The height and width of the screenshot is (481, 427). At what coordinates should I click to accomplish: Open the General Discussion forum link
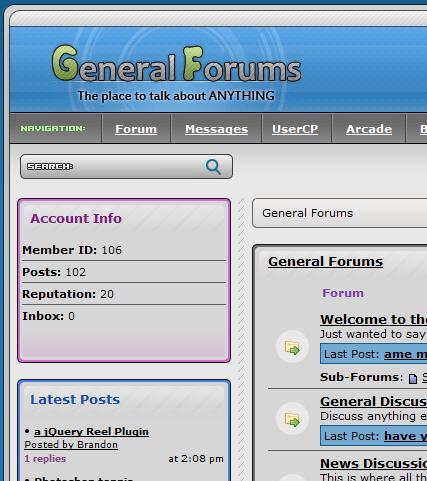tap(373, 401)
